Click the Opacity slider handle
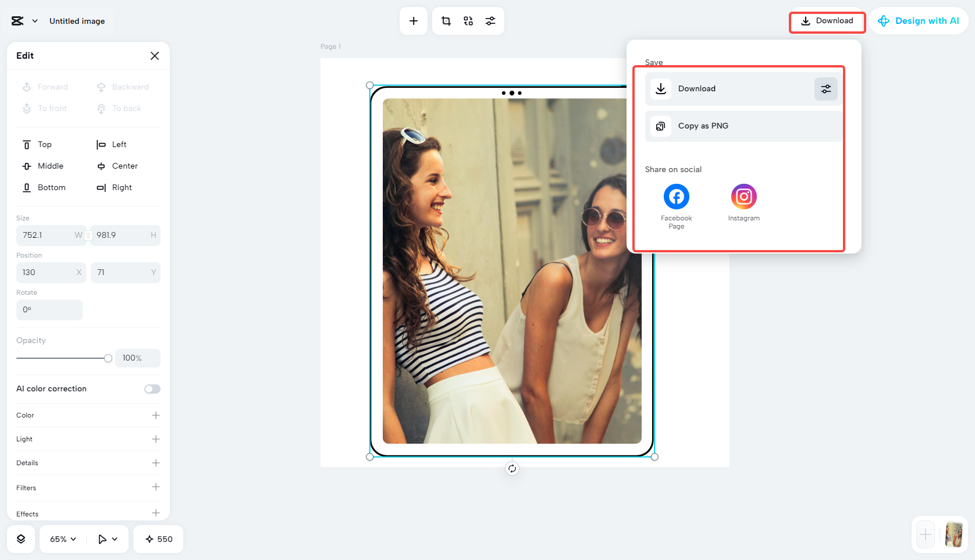 pos(108,358)
